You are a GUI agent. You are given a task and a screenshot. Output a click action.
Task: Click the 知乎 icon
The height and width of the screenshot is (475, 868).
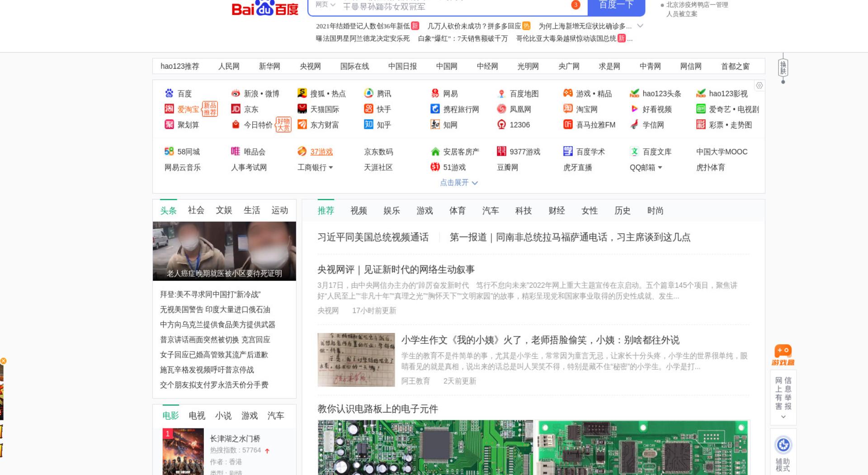click(x=368, y=124)
